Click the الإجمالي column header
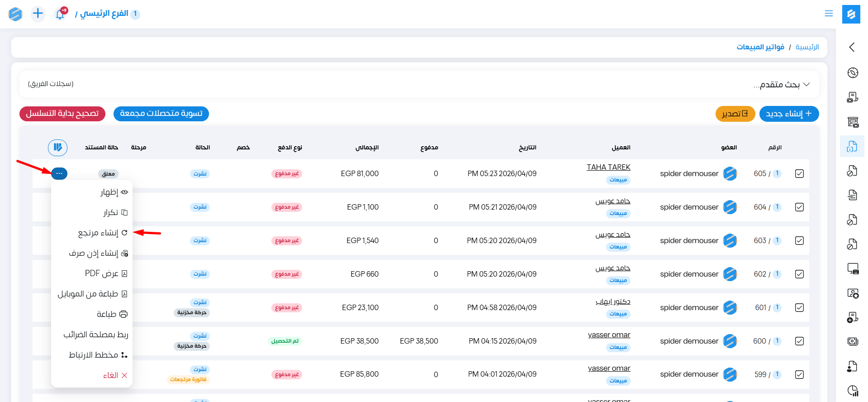Image resolution: width=868 pixels, height=402 pixels. click(367, 148)
